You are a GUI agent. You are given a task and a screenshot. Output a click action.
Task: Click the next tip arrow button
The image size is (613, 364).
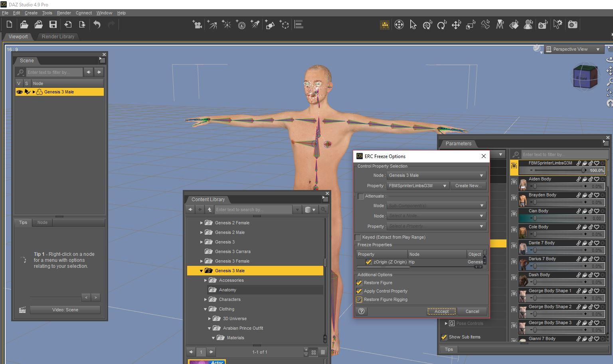coord(96,297)
